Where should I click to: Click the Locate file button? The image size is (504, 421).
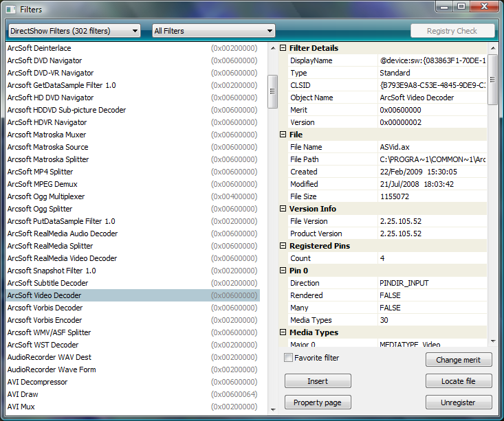point(459,381)
